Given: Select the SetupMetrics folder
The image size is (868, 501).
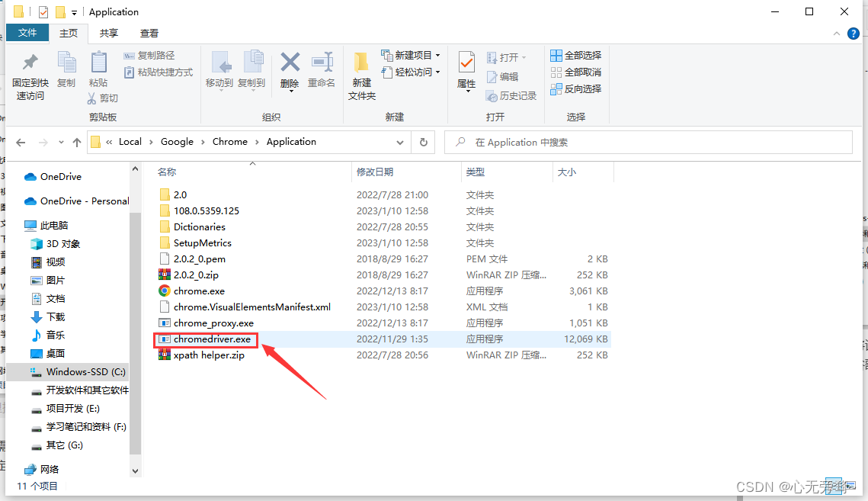Looking at the screenshot, I should pyautogui.click(x=202, y=243).
